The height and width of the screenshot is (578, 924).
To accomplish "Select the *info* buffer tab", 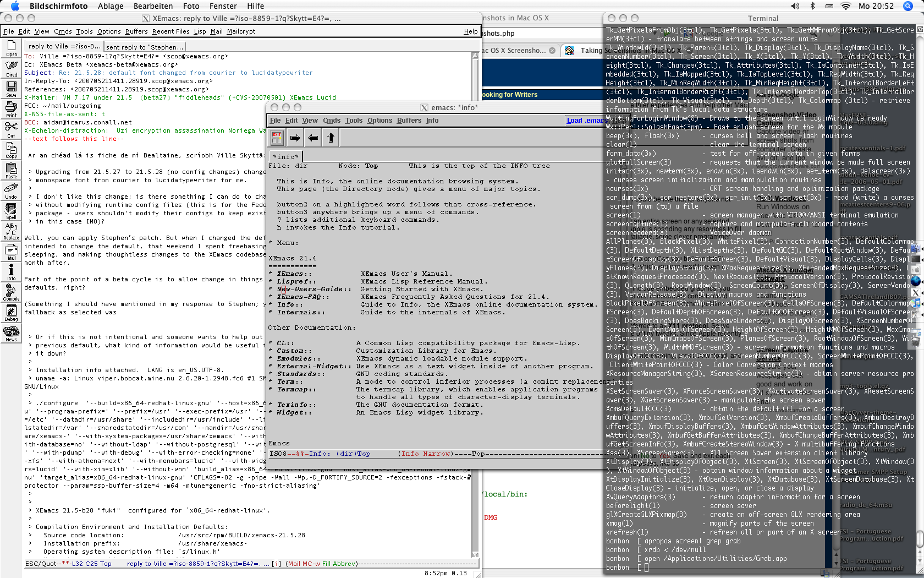I will coord(285,156).
